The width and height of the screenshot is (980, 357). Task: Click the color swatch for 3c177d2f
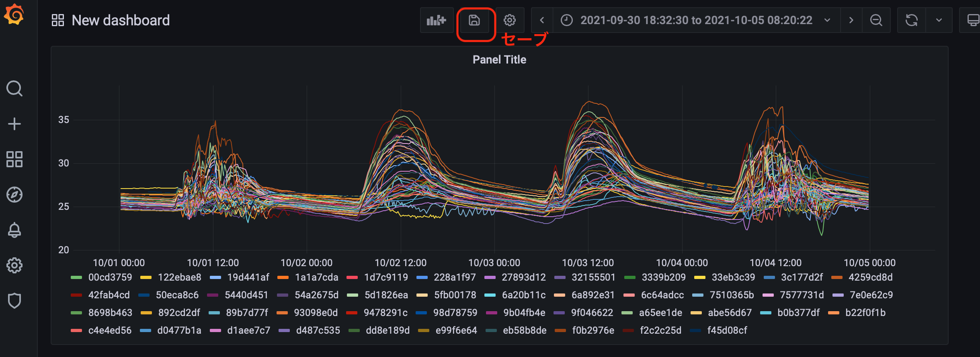769,277
